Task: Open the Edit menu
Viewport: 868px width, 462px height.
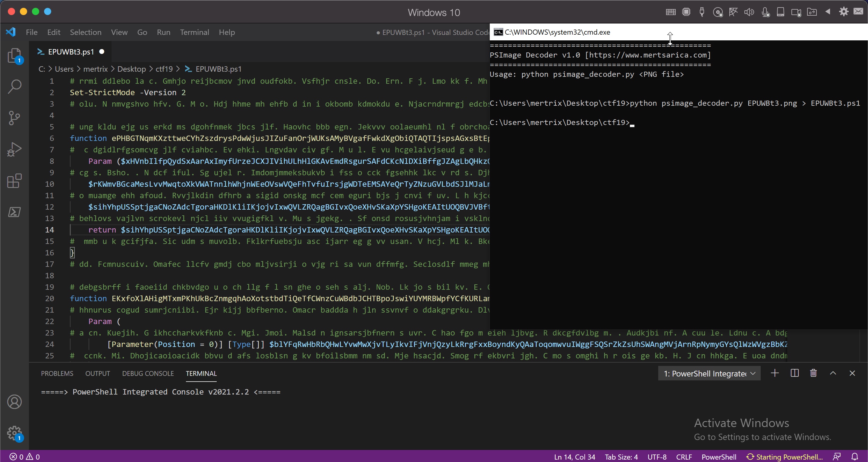Action: coord(54,32)
